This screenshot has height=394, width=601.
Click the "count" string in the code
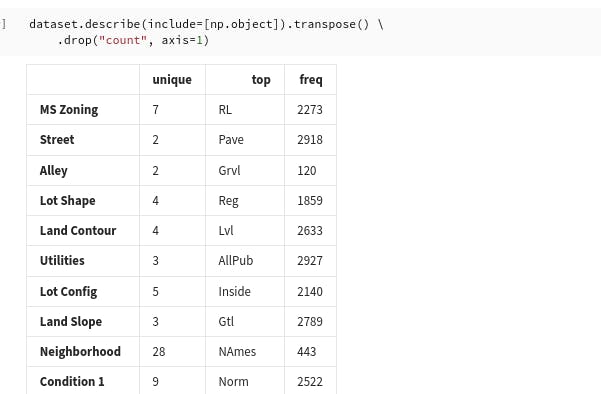coord(123,40)
